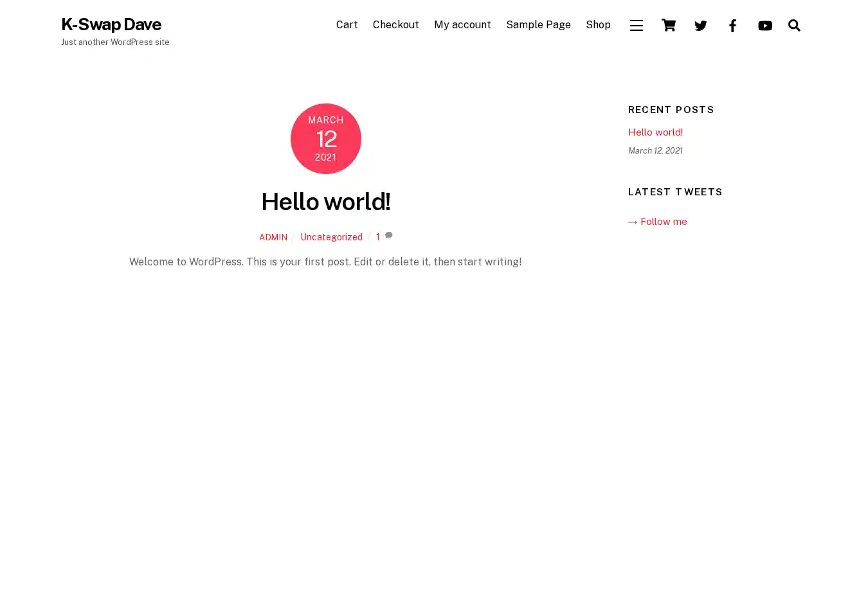Click the comment count number 1

pos(378,237)
